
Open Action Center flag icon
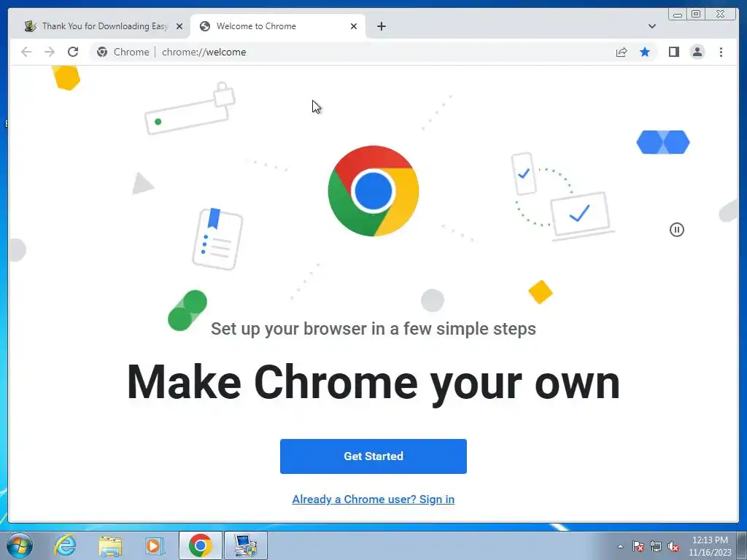638,546
